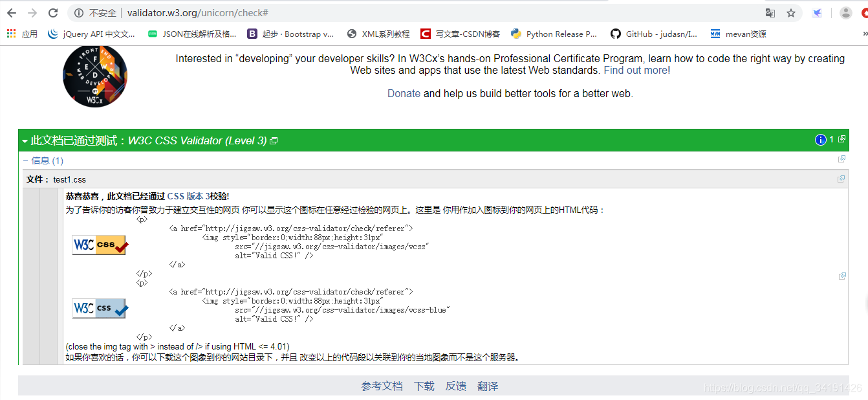Open jQuery API bookmark

point(92,34)
